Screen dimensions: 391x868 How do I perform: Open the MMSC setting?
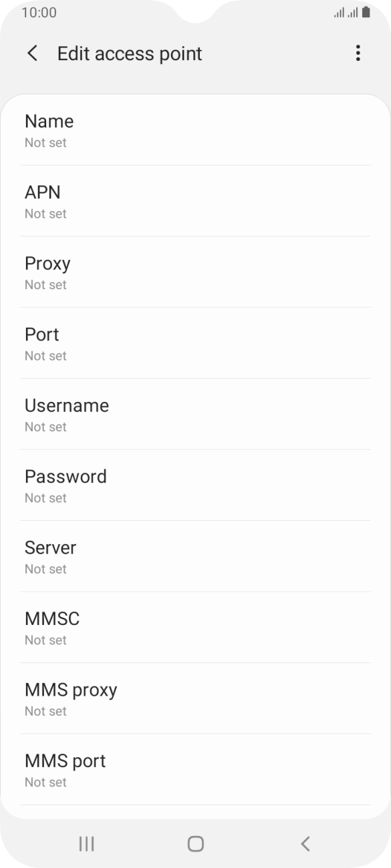[x=195, y=627]
